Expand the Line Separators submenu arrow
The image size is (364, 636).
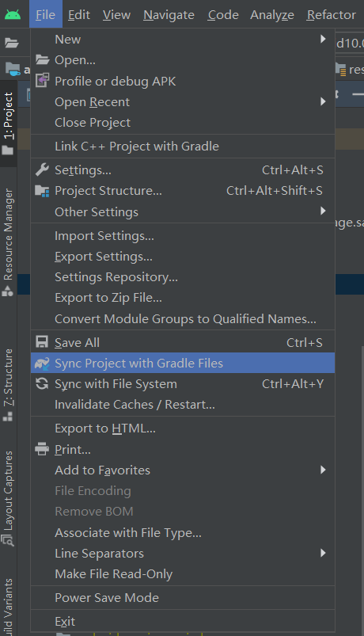point(323,553)
